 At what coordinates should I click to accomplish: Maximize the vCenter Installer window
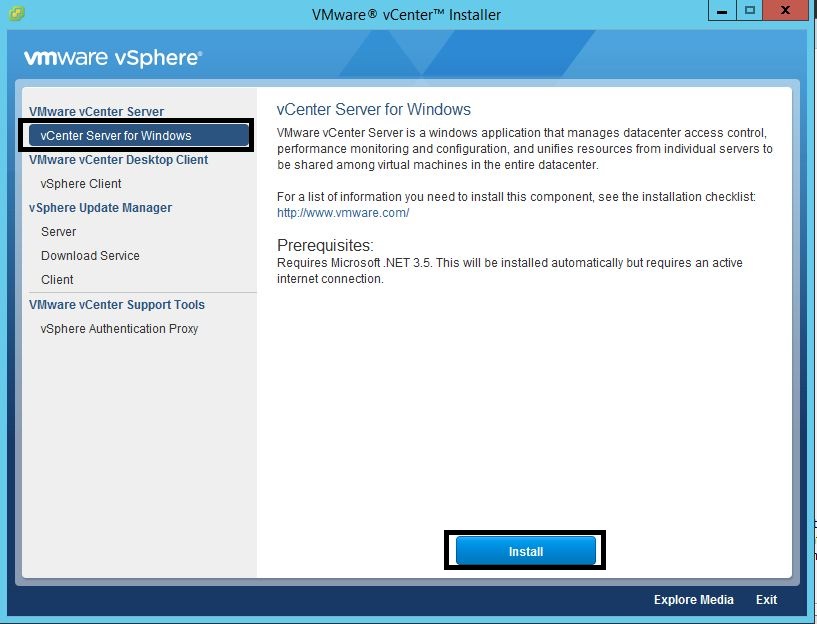coord(749,10)
